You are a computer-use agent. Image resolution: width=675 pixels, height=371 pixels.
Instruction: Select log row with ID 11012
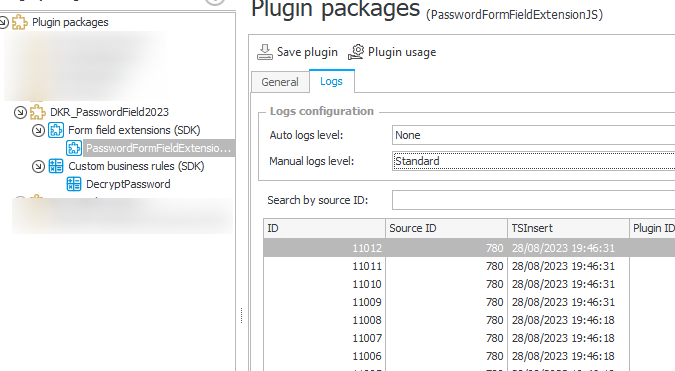click(469, 248)
